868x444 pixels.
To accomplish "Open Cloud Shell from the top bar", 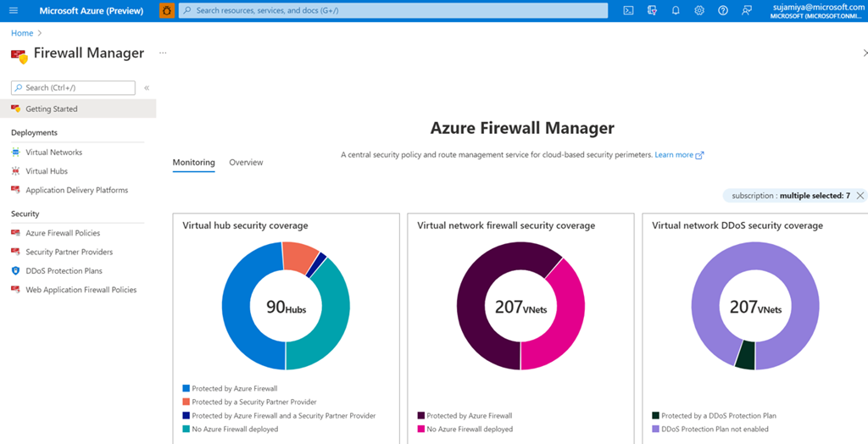I will pyautogui.click(x=628, y=10).
